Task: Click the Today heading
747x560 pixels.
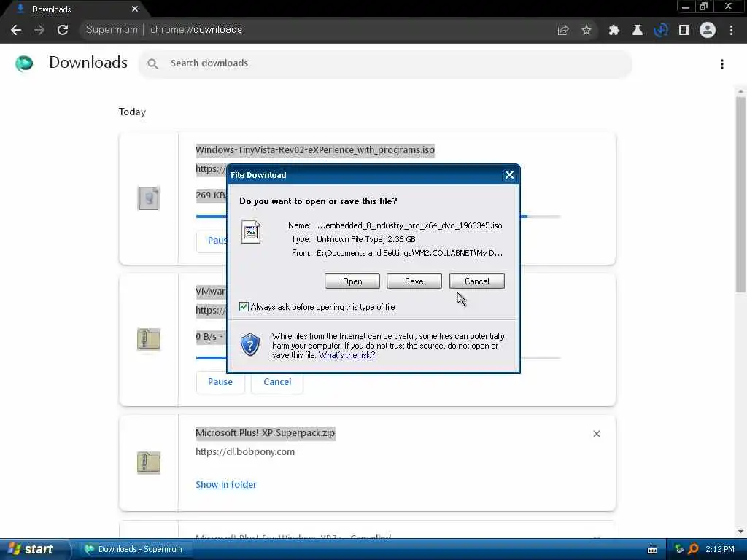Action: point(132,112)
